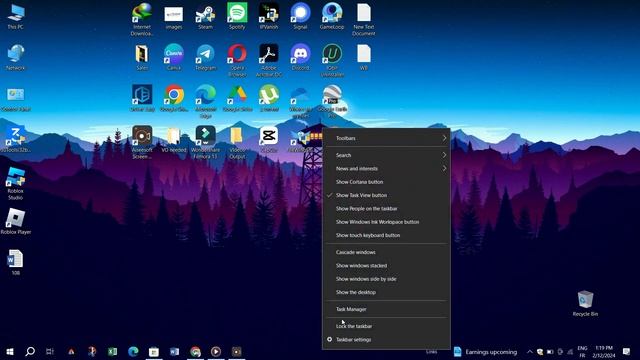Image resolution: width=640 pixels, height=360 pixels.
Task: Switch input language ENG FR indicator
Action: pos(582,351)
